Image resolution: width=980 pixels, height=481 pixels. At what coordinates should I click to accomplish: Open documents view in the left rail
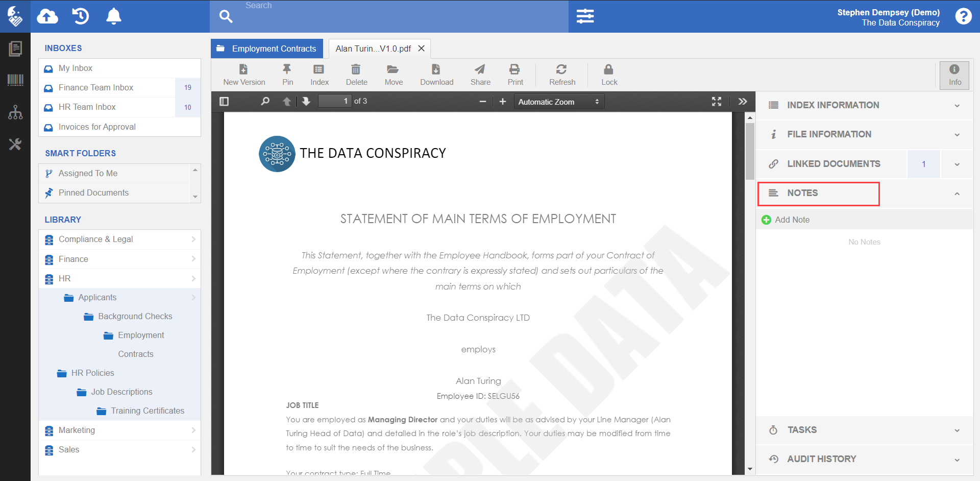(x=15, y=49)
